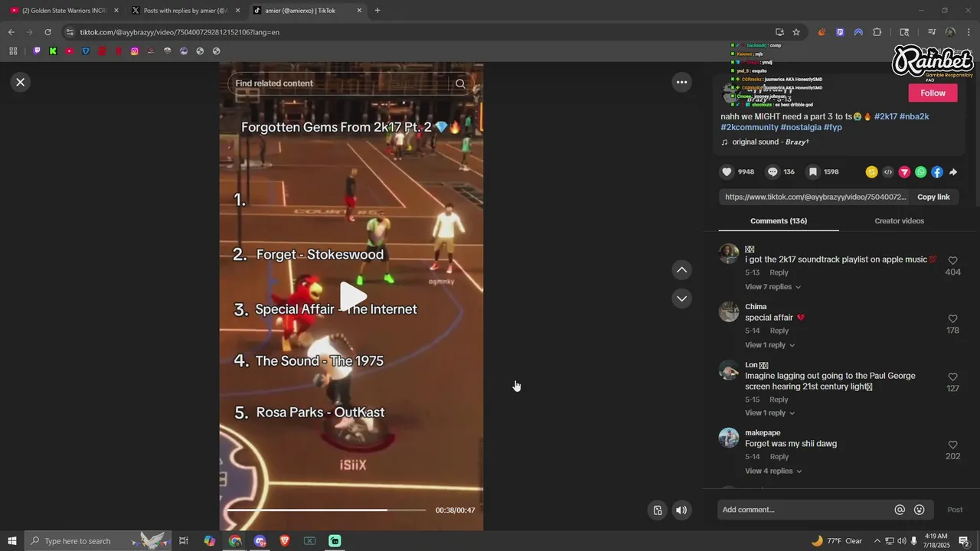Viewport: 980px width, 551px height.
Task: Like makepape's 'Forget was my shii' comment
Action: (952, 445)
